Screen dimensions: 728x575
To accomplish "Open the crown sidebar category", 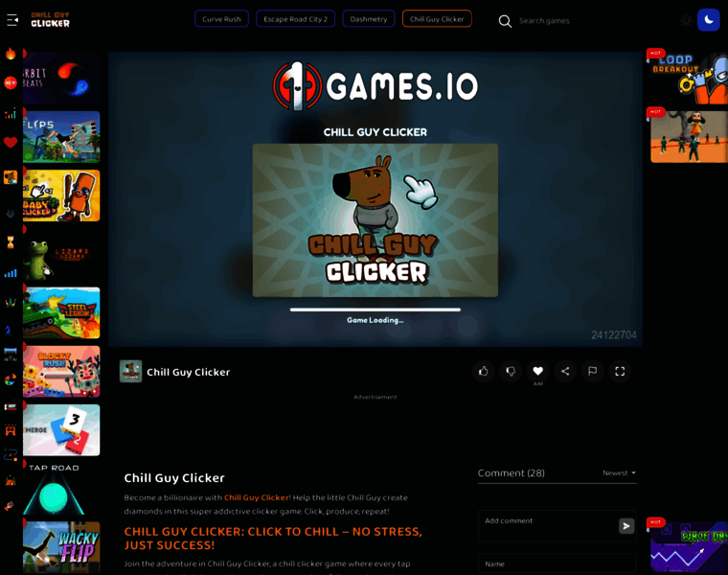I will click(x=11, y=303).
